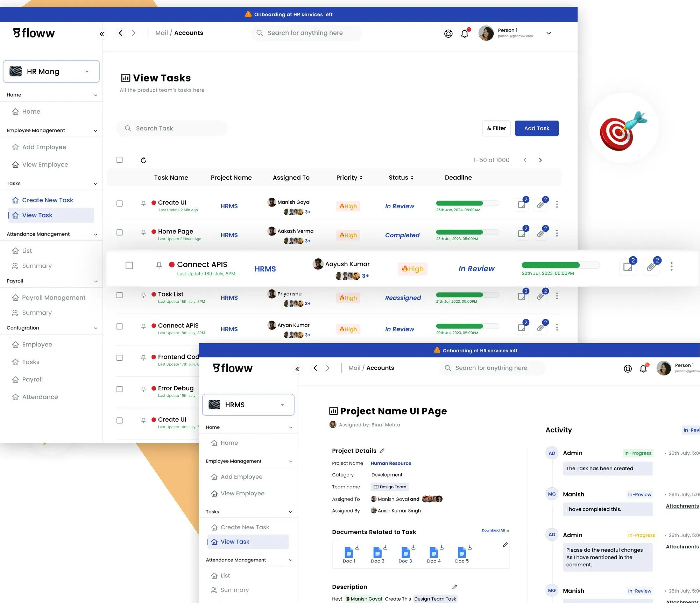Pin the Home Page task
The image size is (700, 603).
143,232
